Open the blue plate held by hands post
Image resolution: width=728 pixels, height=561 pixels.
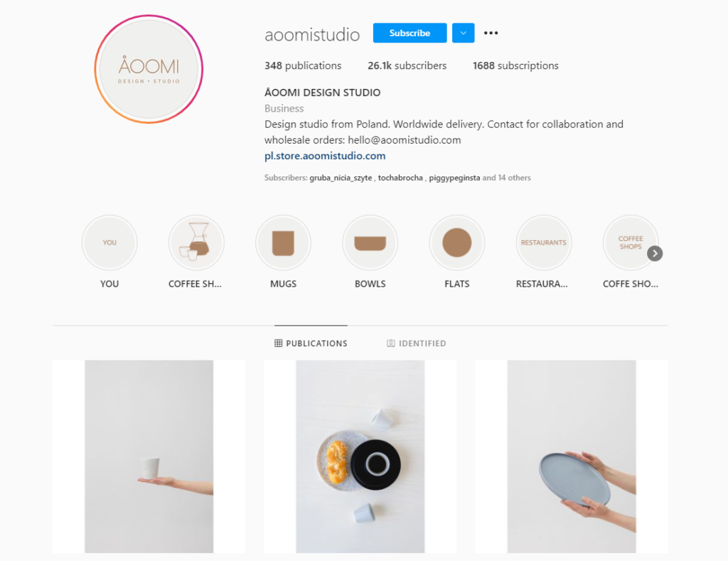572,456
